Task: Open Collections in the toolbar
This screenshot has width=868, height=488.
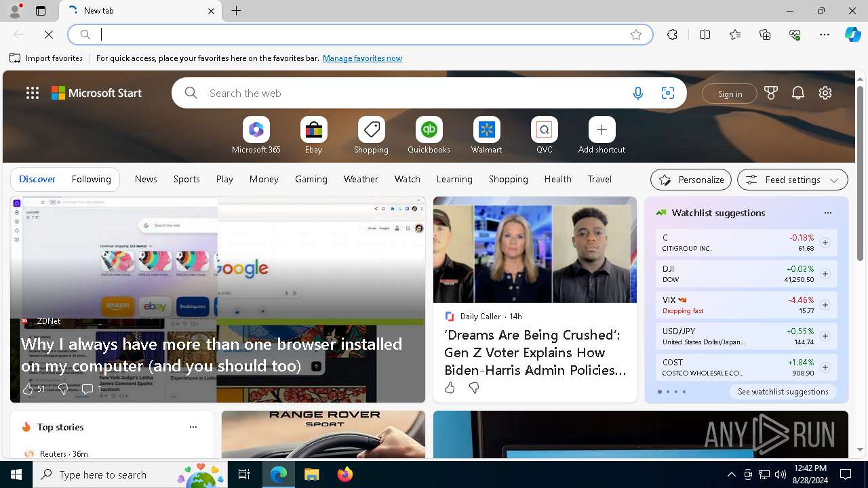Action: pyautogui.click(x=765, y=35)
